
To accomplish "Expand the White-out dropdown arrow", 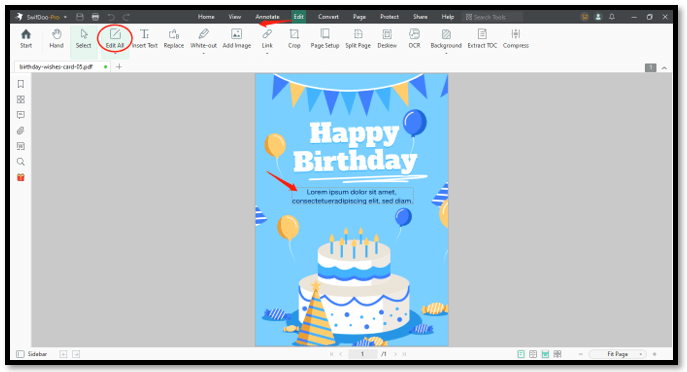I will click(x=203, y=53).
